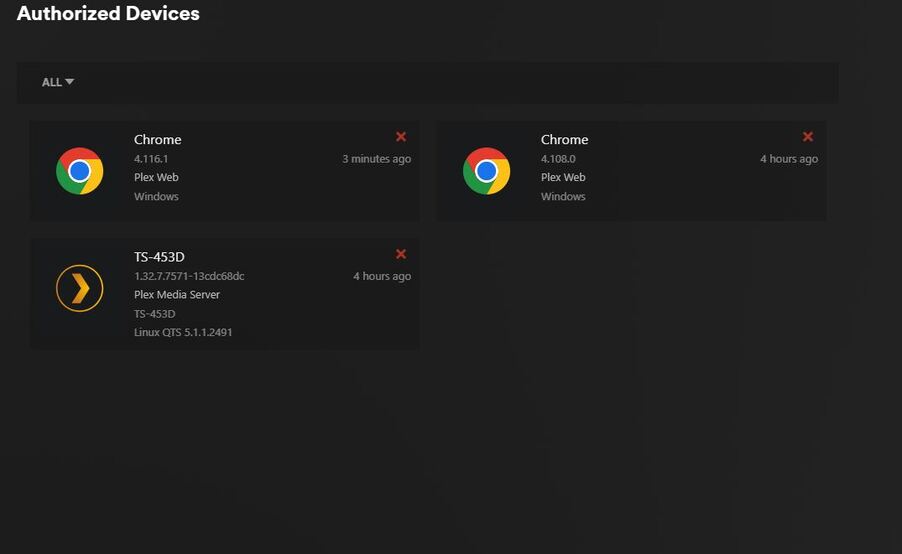Click the Plex Media Server label
902x554 pixels.
[x=177, y=295]
